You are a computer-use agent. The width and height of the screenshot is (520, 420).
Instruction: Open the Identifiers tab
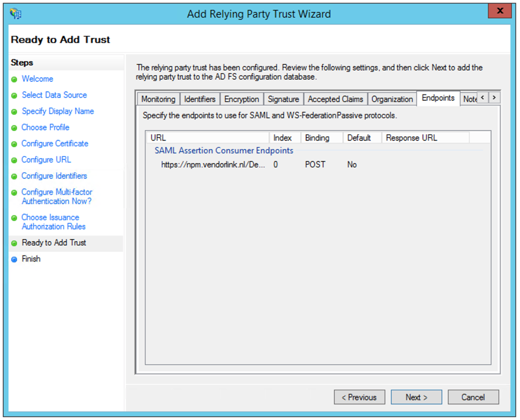(200, 99)
